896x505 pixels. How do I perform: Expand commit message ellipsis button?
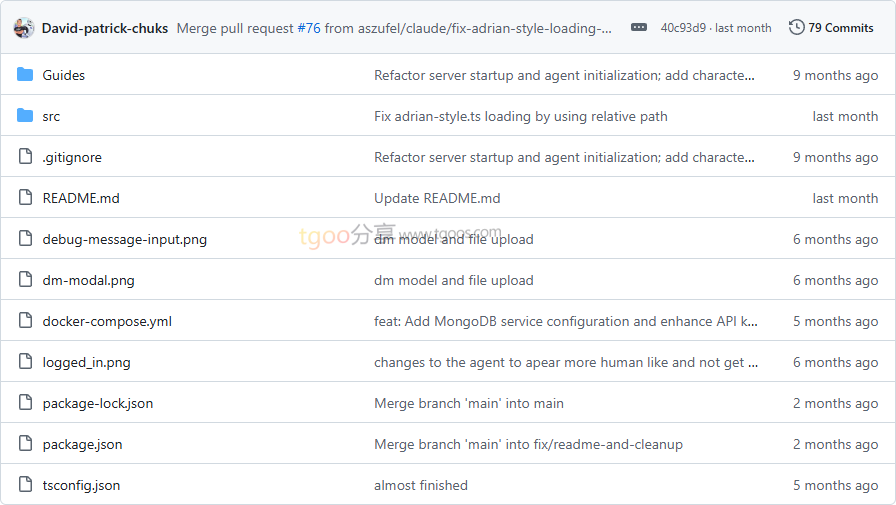639,28
